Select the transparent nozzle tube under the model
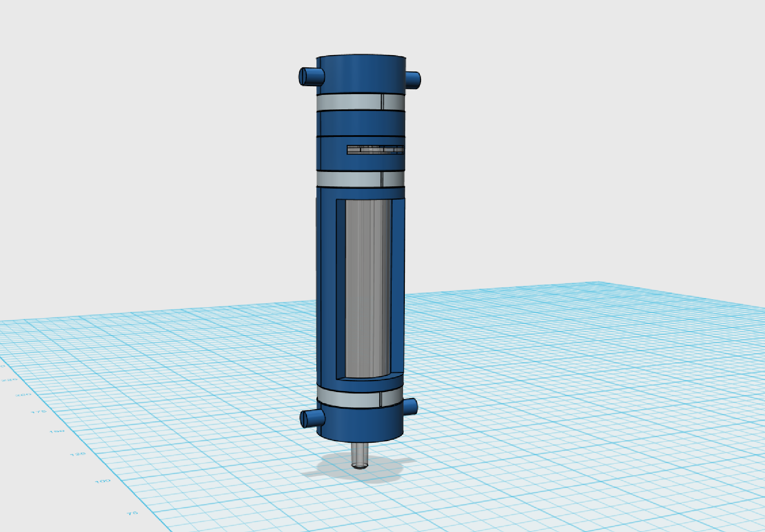765x532 pixels. pos(360,455)
